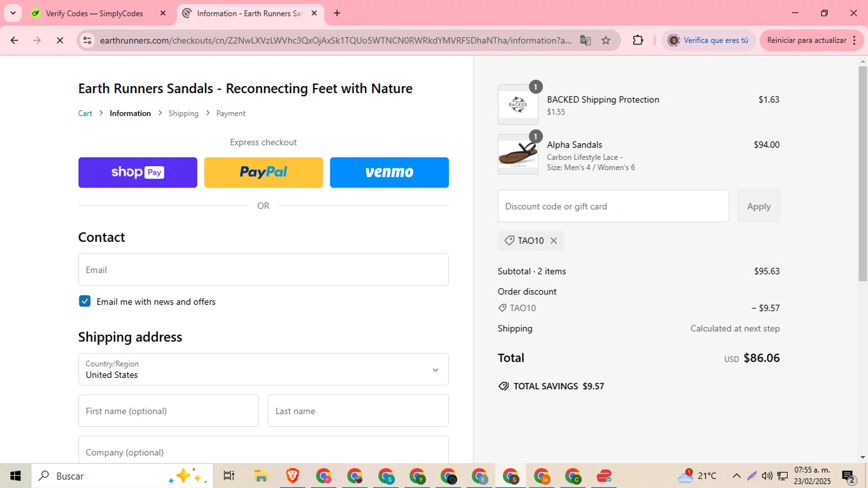Show hidden system tray icons
The height and width of the screenshot is (488, 868).
point(736,476)
